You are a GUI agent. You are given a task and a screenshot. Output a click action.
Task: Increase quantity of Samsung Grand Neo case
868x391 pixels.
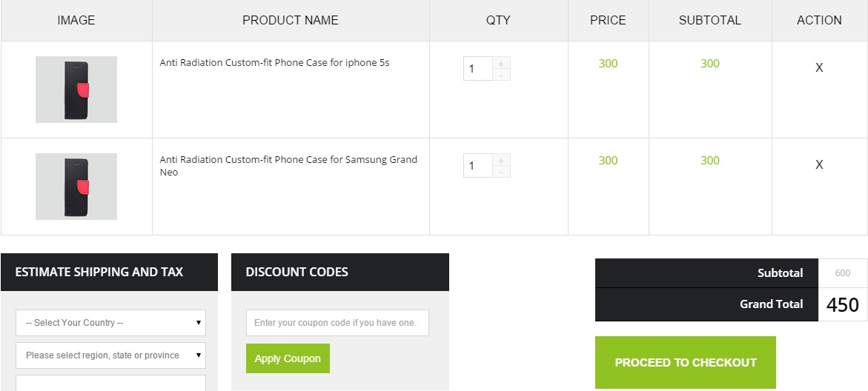click(502, 161)
